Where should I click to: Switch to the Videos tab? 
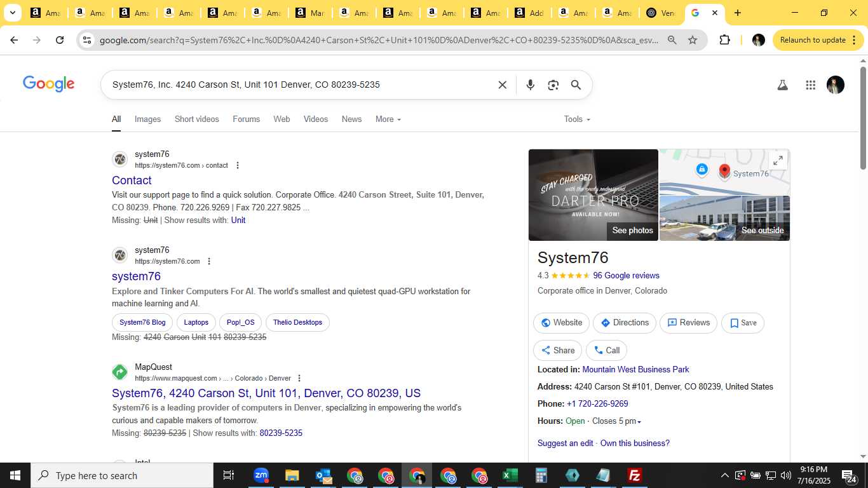pos(316,119)
